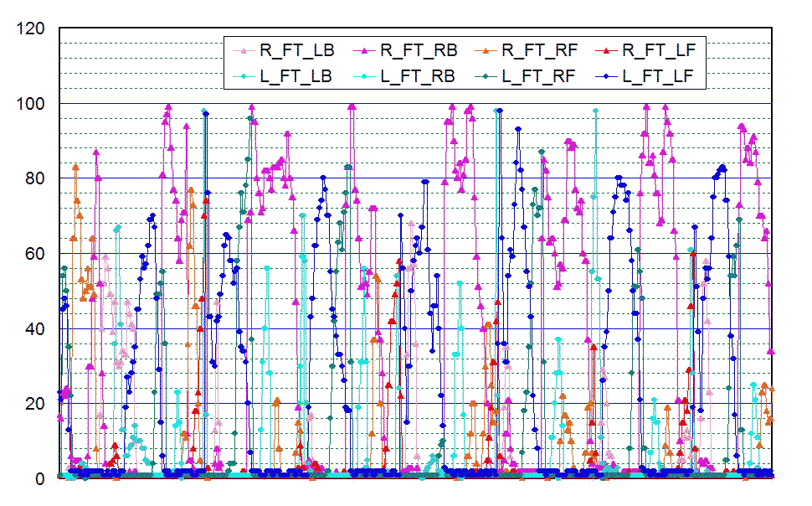Select the 0 label at the axis origin
This screenshot has height=506, width=812.
[x=41, y=478]
